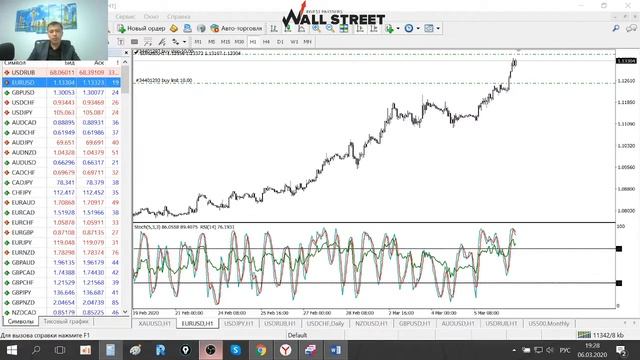This screenshot has height=360, width=640.
Task: Open the Indicators list icon
Action: pyautogui.click(x=389, y=28)
